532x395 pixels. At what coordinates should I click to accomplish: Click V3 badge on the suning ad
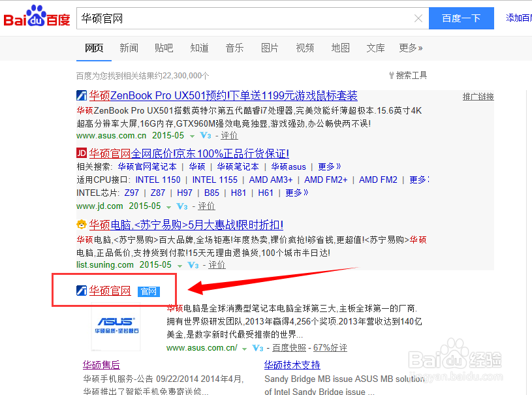[193, 265]
